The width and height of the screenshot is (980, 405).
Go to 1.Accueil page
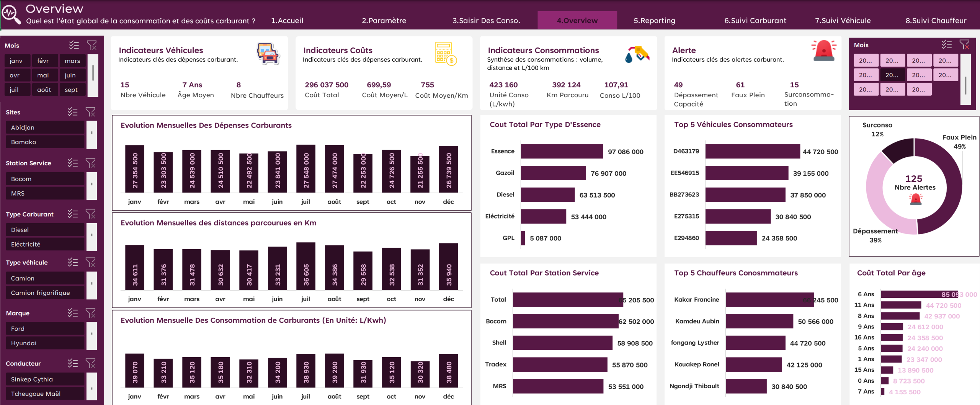click(x=287, y=20)
